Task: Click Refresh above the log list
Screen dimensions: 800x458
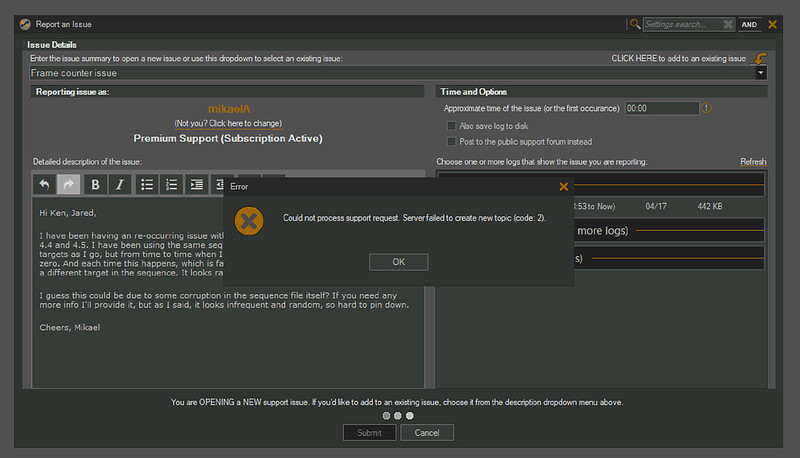Action: 753,162
